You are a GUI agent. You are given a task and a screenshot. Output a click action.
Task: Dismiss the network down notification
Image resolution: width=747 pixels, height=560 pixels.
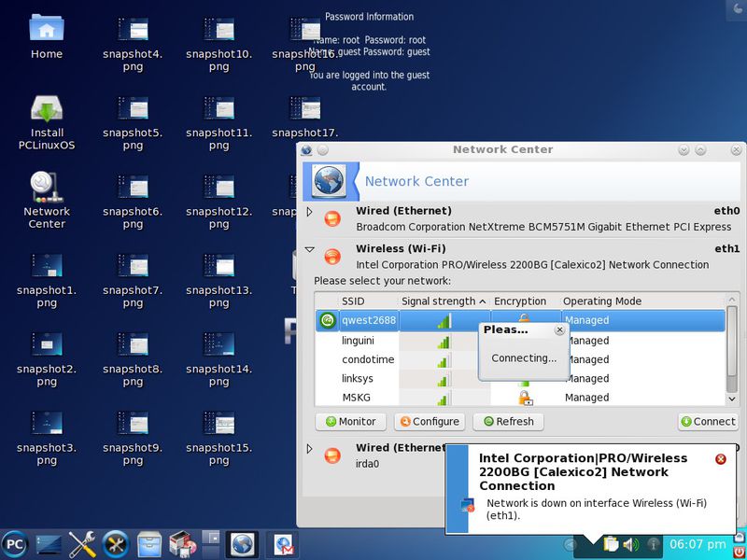point(721,459)
